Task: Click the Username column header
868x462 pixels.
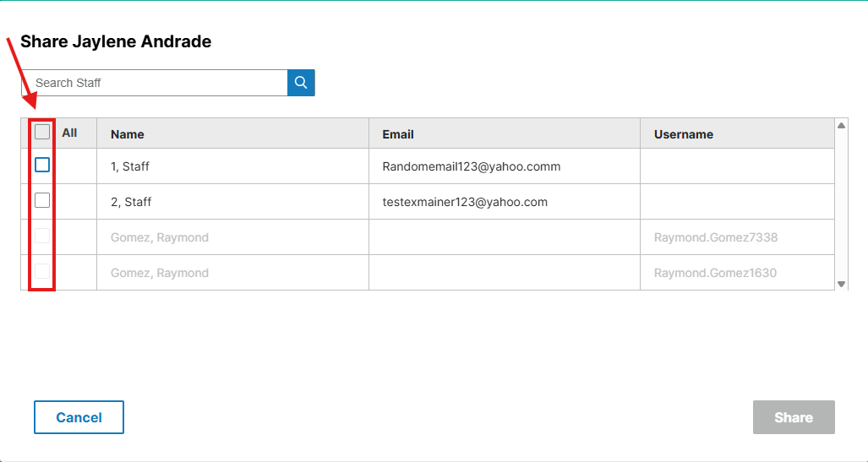Action: (x=684, y=134)
